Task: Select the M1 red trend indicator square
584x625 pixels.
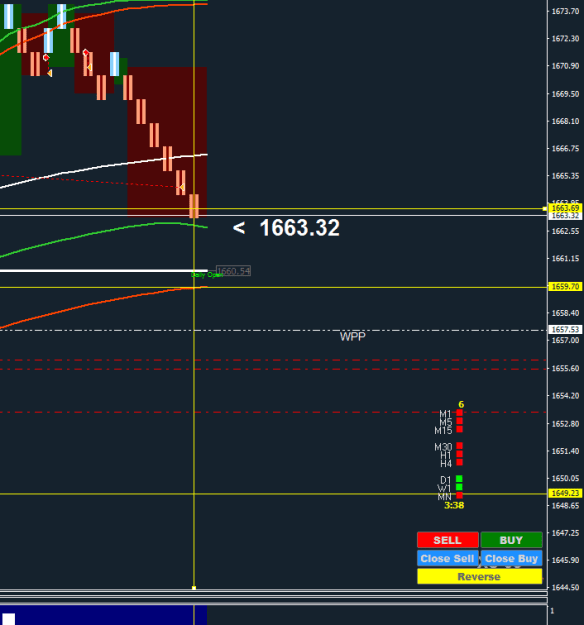Action: (x=459, y=413)
